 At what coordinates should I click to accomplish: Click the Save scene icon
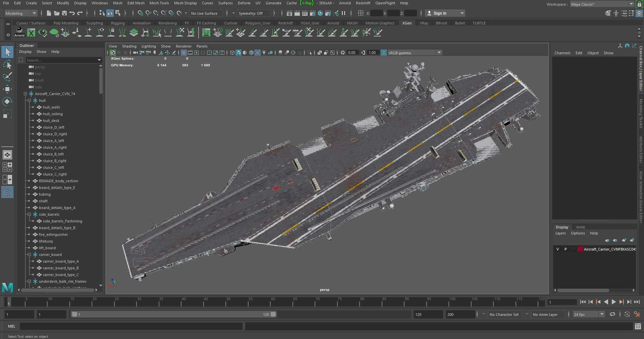click(x=64, y=13)
